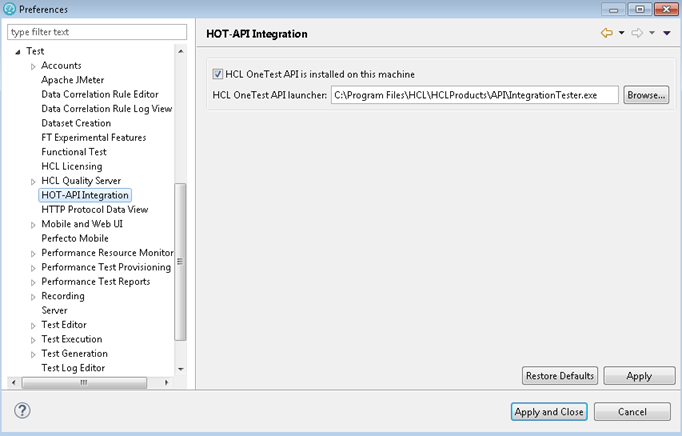Viewport: 682px width, 436px height.
Task: Click the Apply and Close button
Action: pyautogui.click(x=548, y=412)
